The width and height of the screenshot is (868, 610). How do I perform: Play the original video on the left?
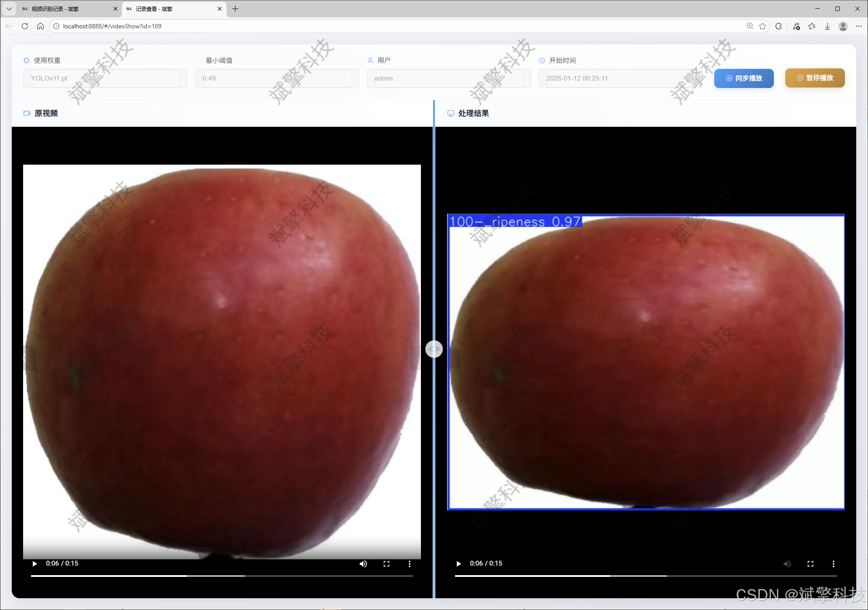pyautogui.click(x=34, y=563)
